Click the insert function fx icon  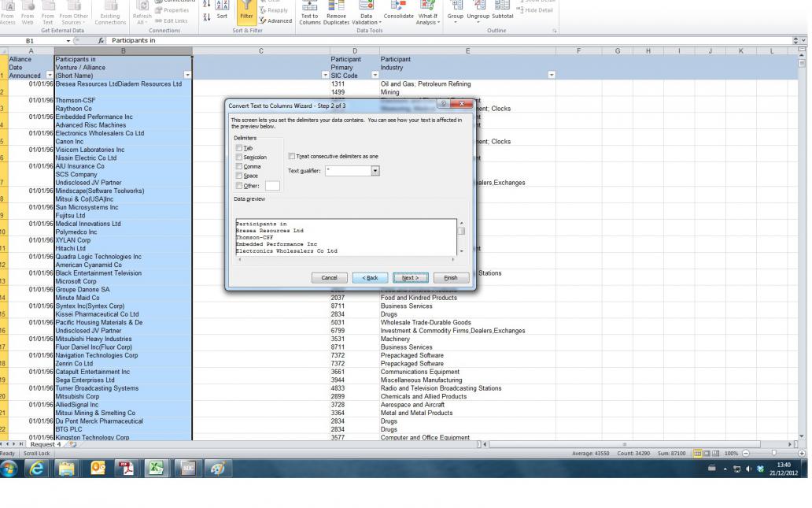[x=101, y=40]
